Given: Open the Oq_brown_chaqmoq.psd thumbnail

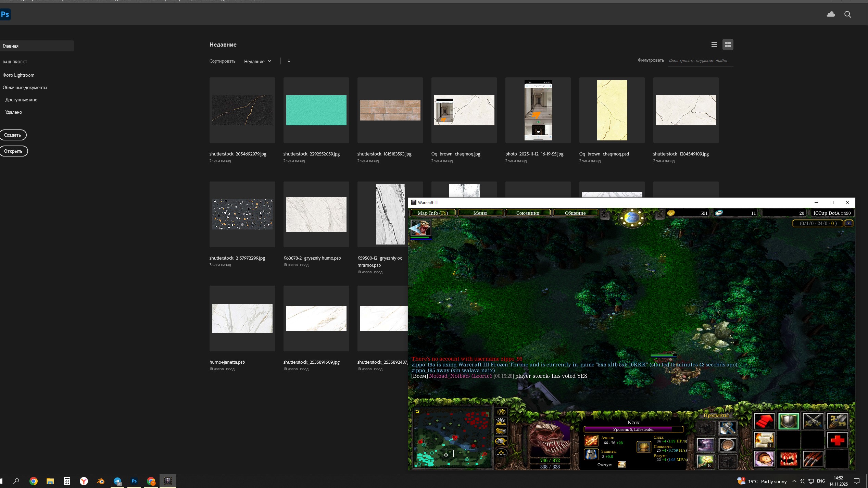Looking at the screenshot, I should coord(612,110).
